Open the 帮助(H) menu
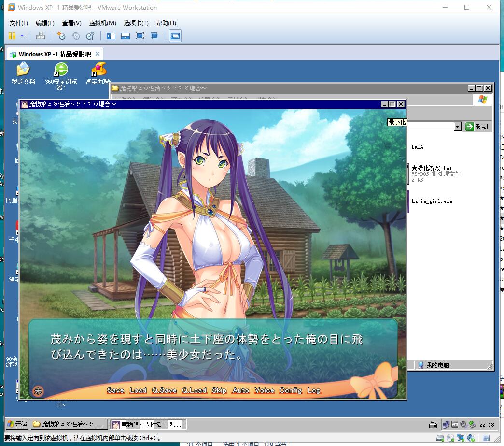This screenshot has width=504, height=446. click(166, 23)
